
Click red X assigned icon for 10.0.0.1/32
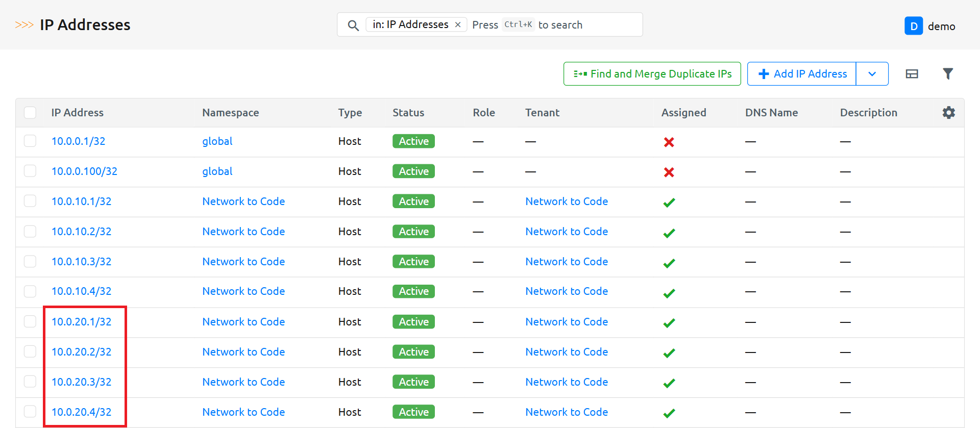pyautogui.click(x=669, y=142)
